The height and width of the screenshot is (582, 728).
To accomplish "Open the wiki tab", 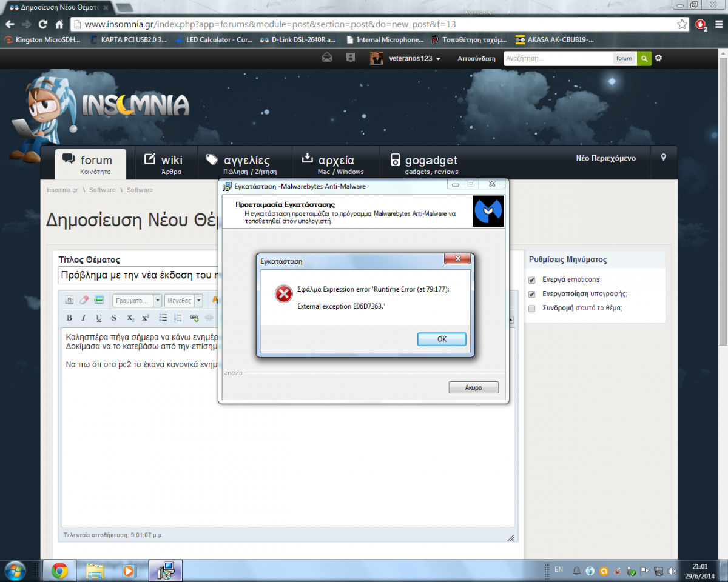I will click(x=165, y=163).
